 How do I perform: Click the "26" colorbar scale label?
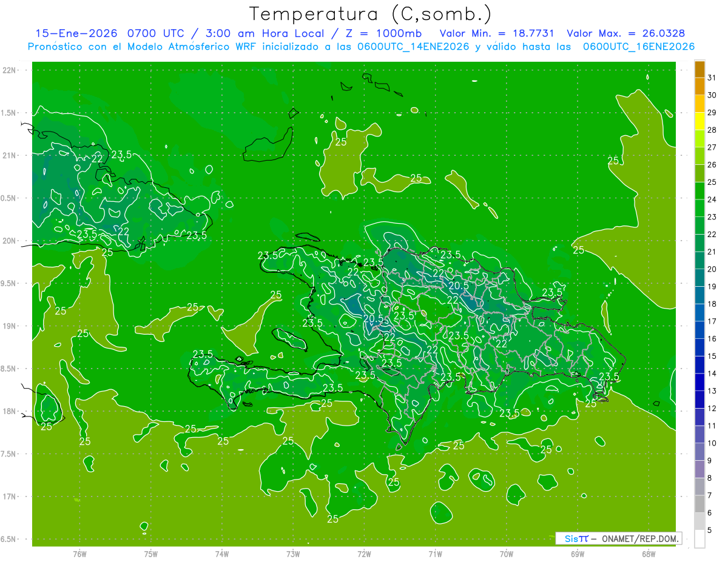pos(712,164)
